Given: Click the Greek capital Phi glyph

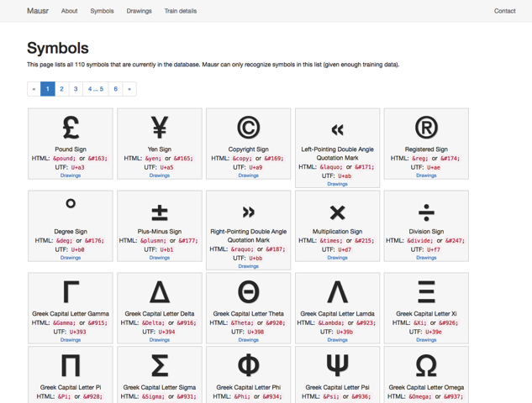Looking at the screenshot, I should pos(249,365).
